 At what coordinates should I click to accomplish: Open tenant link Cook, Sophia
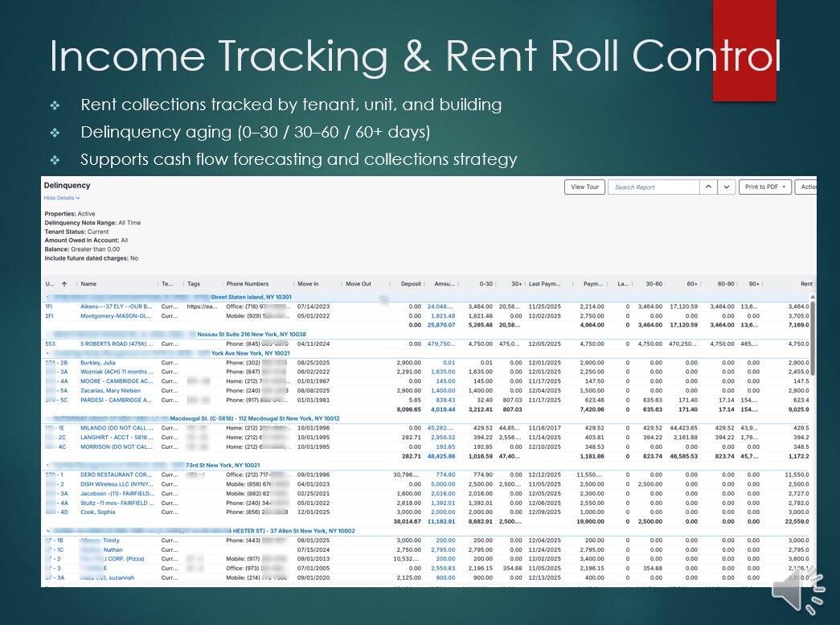click(98, 512)
